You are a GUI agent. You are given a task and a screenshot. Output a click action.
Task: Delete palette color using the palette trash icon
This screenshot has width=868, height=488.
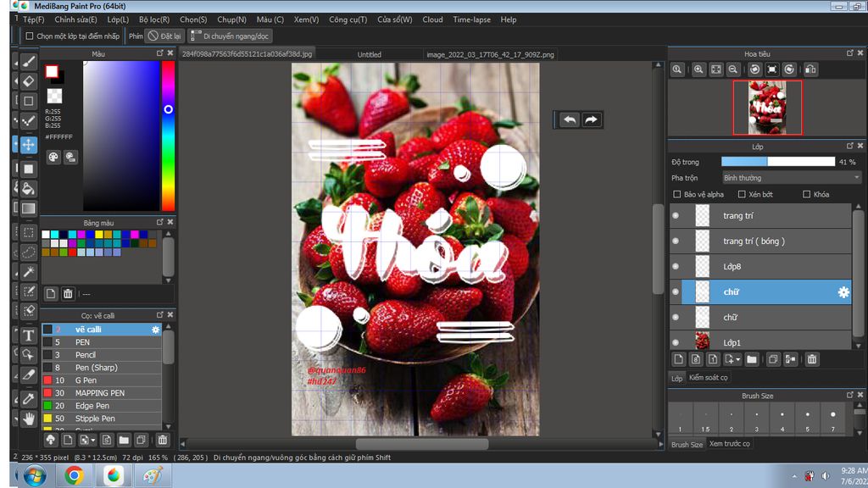[68, 294]
